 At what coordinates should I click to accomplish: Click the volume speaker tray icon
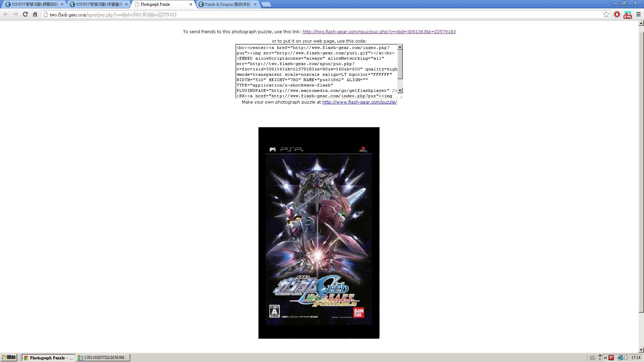click(626, 358)
